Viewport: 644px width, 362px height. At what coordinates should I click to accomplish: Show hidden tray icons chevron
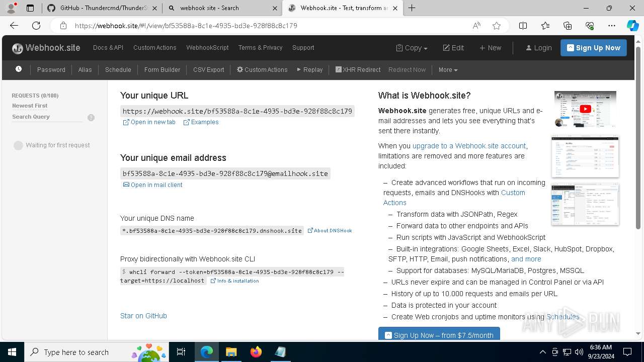click(542, 352)
